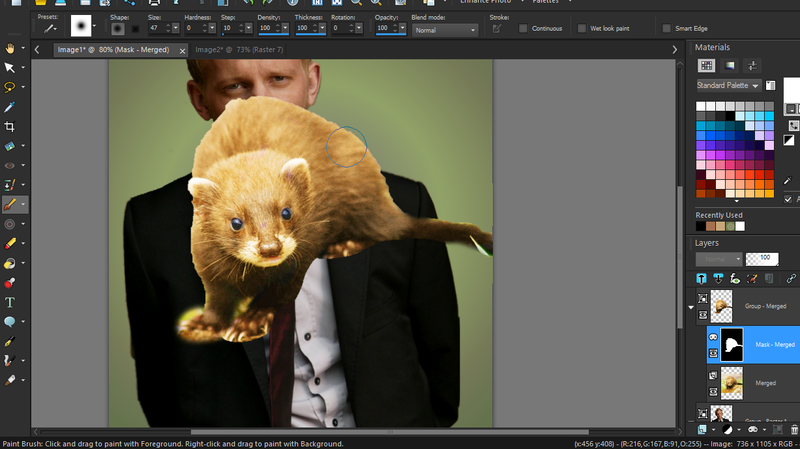800x449 pixels.
Task: Select the Pan hand tool
Action: click(10, 48)
